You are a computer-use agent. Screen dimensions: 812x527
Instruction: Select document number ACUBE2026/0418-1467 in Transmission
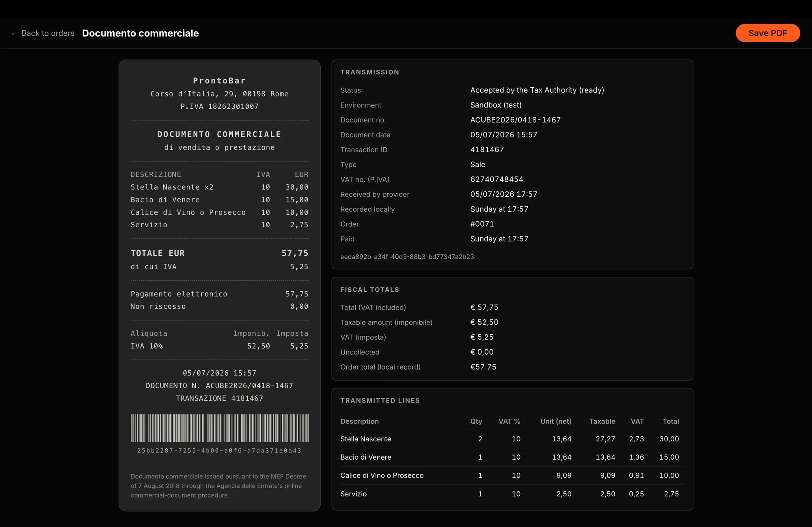coord(515,120)
